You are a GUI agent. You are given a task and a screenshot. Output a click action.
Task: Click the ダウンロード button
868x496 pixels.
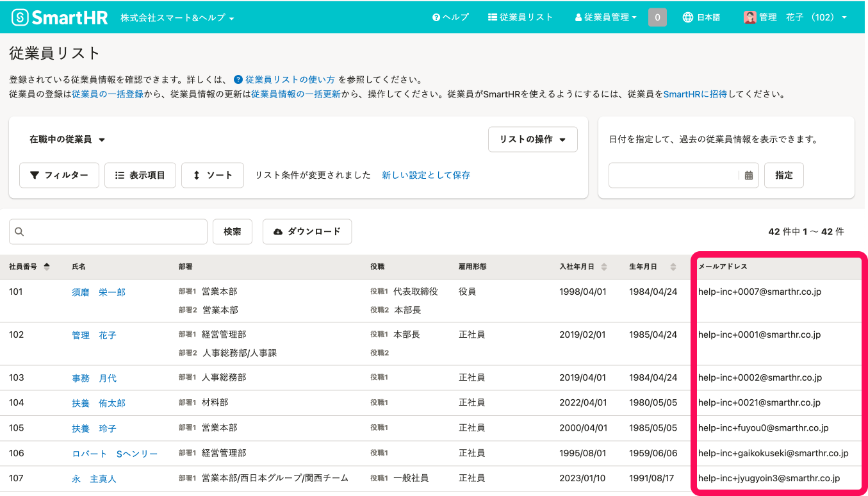(x=307, y=231)
